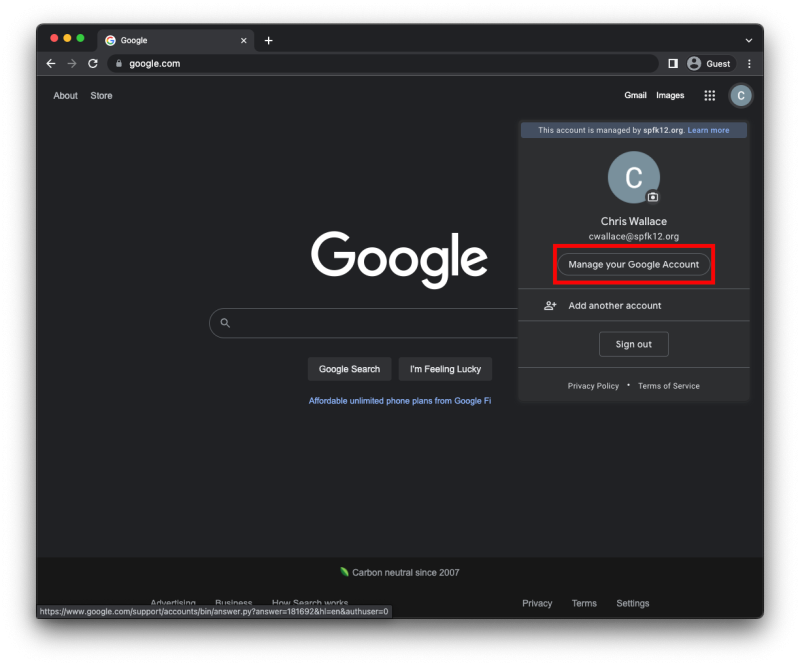Open a new browser tab

(268, 40)
